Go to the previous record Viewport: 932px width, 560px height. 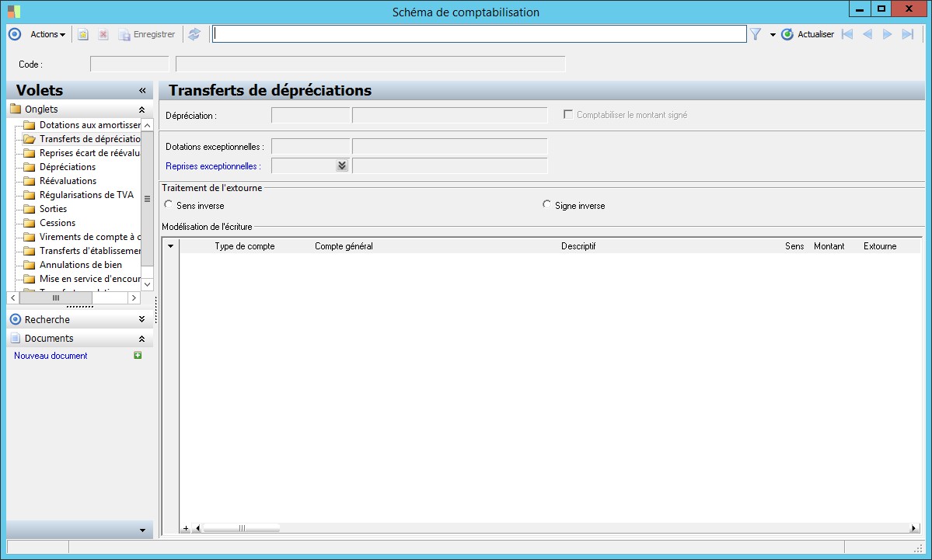pyautogui.click(x=867, y=34)
